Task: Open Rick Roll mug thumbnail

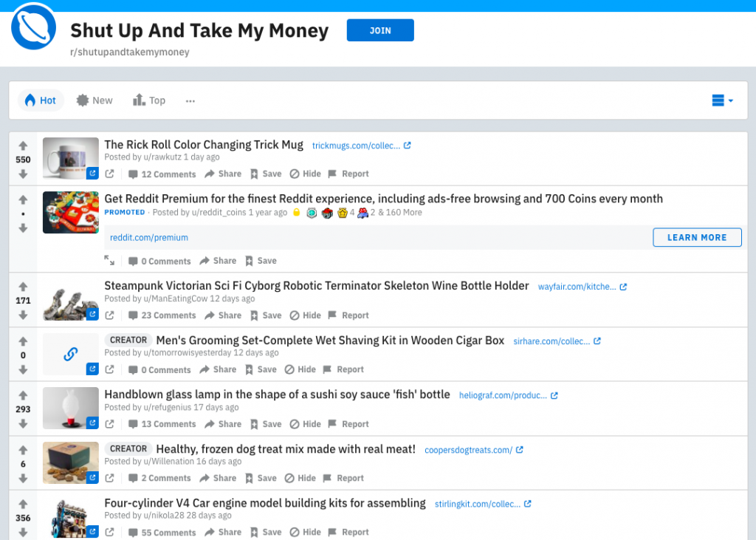Action: click(70, 158)
